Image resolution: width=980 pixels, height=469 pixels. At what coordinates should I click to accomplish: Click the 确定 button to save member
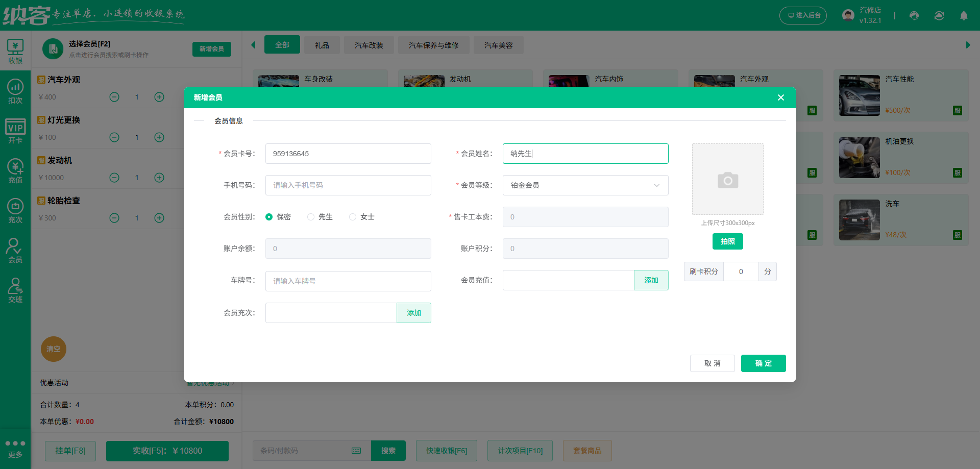[763, 363]
